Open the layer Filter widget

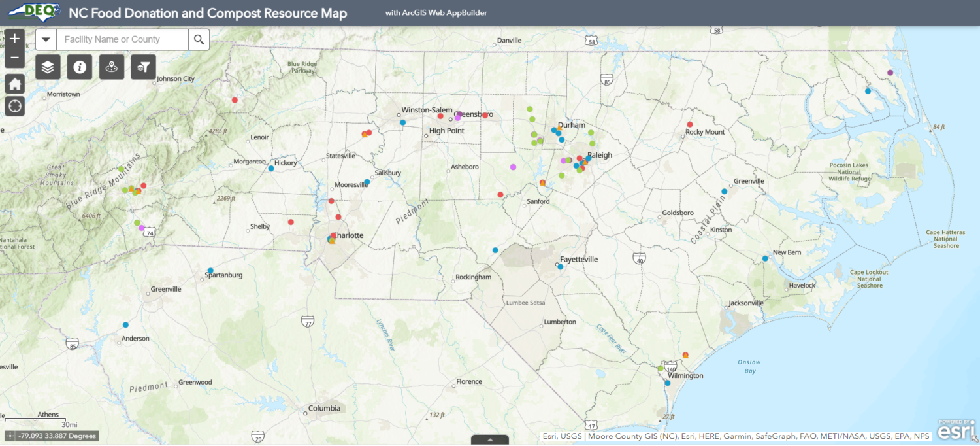coord(142,66)
